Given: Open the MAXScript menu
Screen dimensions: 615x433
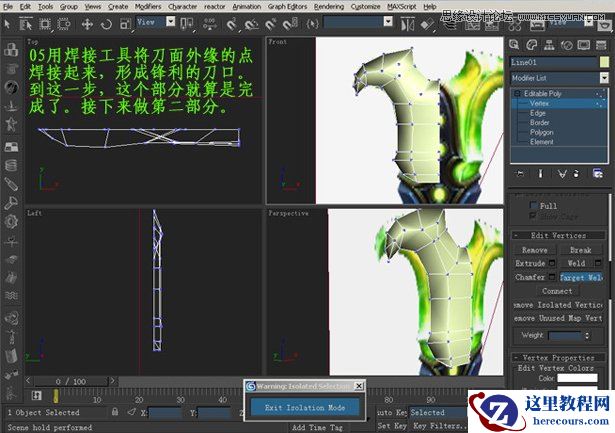Looking at the screenshot, I should click(x=402, y=7).
